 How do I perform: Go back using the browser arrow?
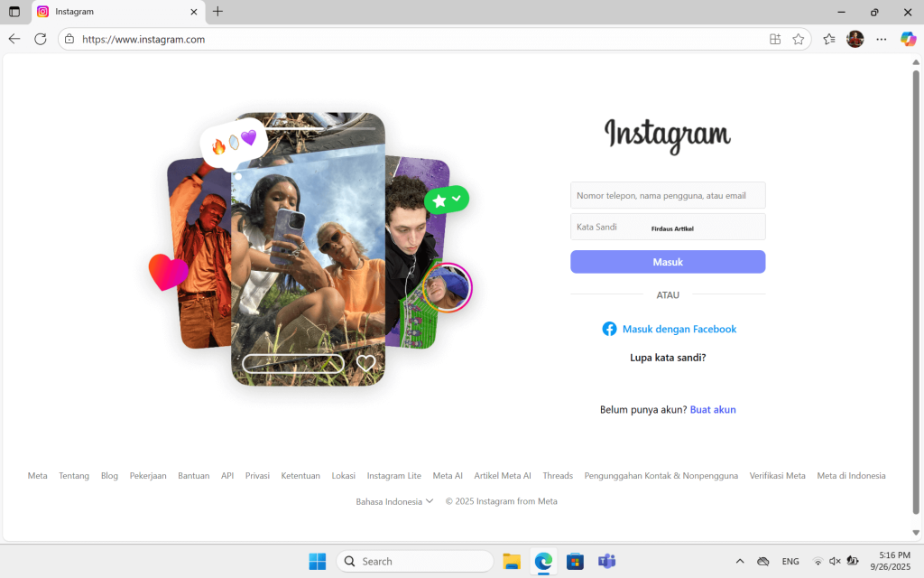pyautogui.click(x=14, y=39)
